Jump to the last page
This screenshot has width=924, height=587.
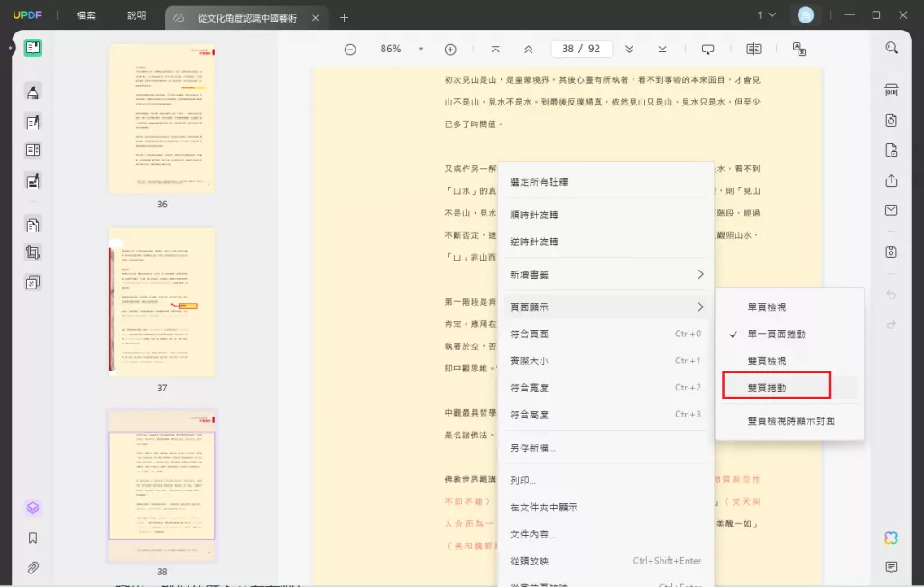click(662, 49)
